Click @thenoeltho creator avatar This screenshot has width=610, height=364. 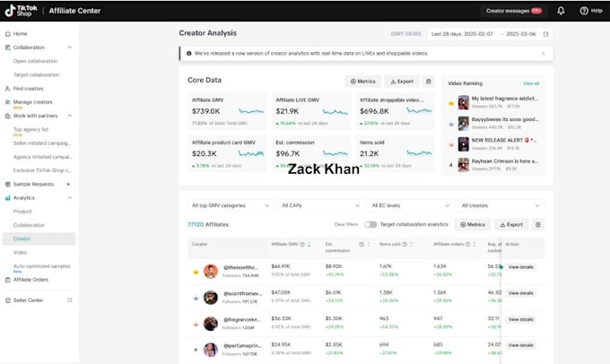pos(211,272)
